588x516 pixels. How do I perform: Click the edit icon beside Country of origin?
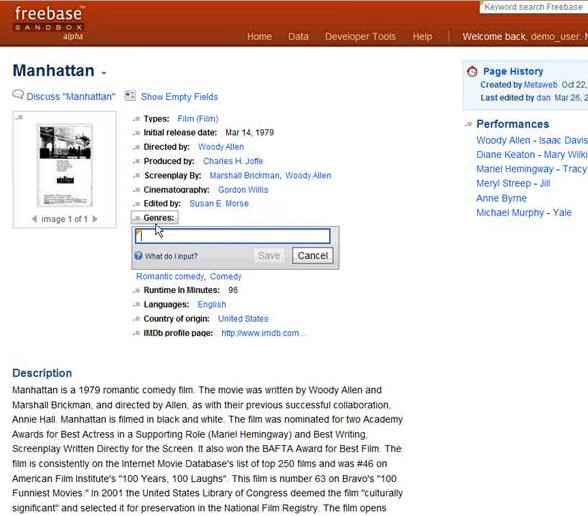(136, 319)
